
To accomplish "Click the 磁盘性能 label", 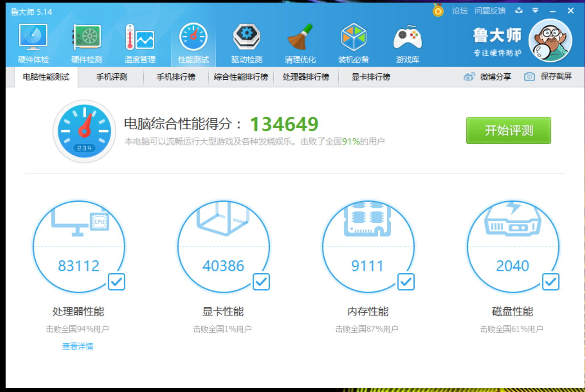I will (x=513, y=311).
